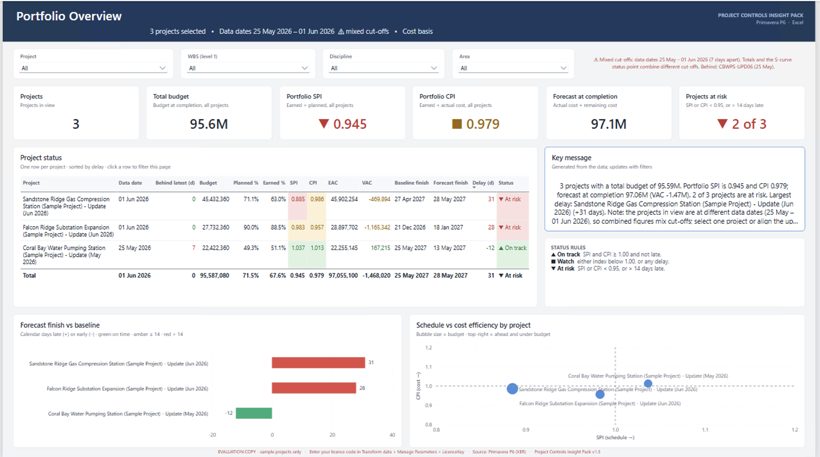Sort table by the Delay (d) column header

coord(483,183)
